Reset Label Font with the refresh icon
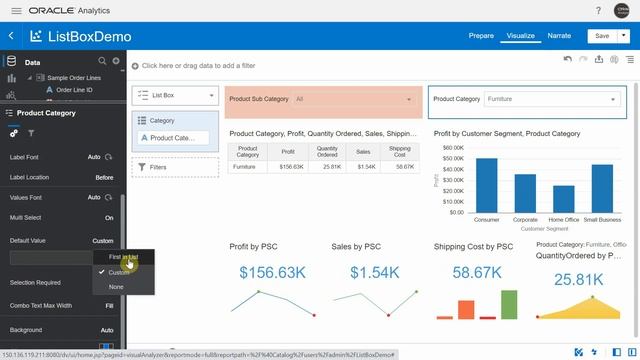Screen dimensions: 640x360 (x=108, y=157)
